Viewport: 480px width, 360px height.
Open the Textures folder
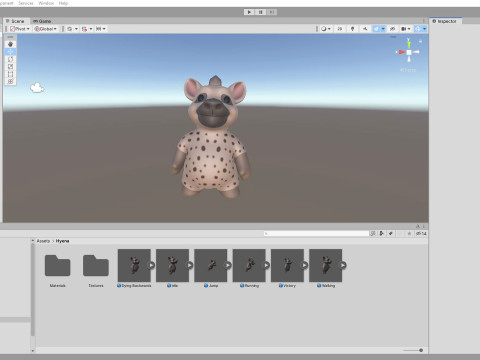click(96, 266)
